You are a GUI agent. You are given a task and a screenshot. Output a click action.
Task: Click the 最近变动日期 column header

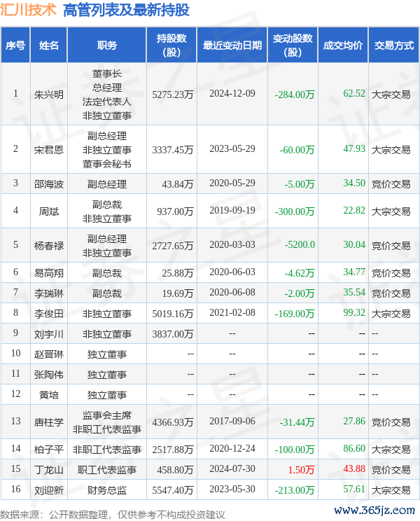(232, 46)
